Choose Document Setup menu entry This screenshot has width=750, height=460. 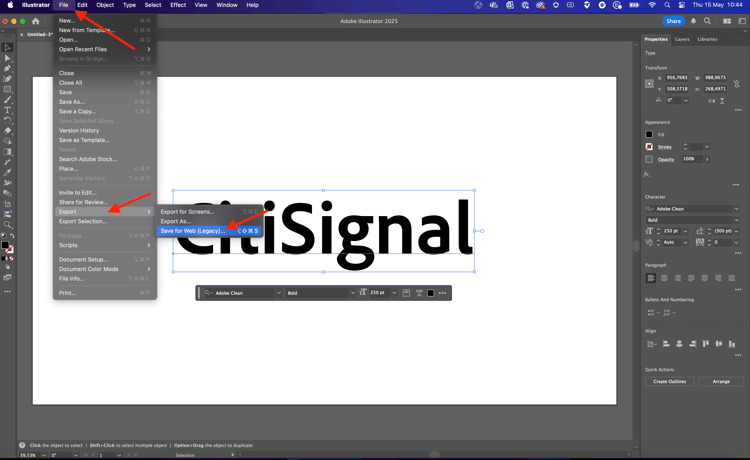(x=105, y=260)
